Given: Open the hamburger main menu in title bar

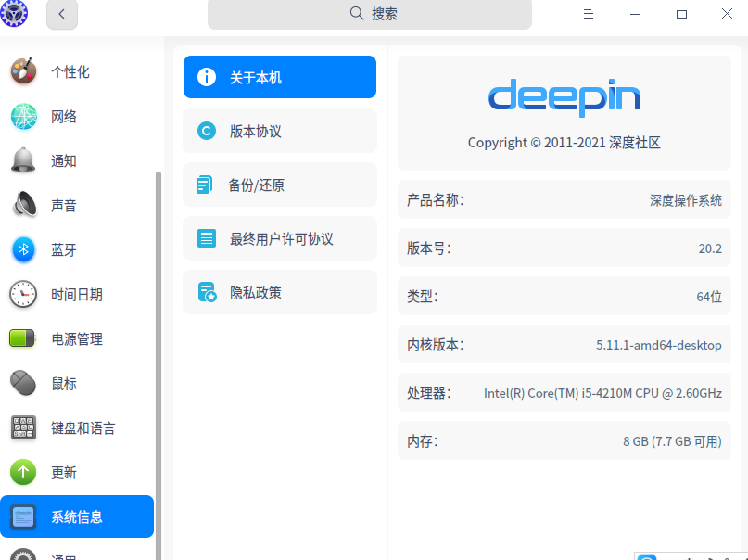Looking at the screenshot, I should click(x=588, y=14).
